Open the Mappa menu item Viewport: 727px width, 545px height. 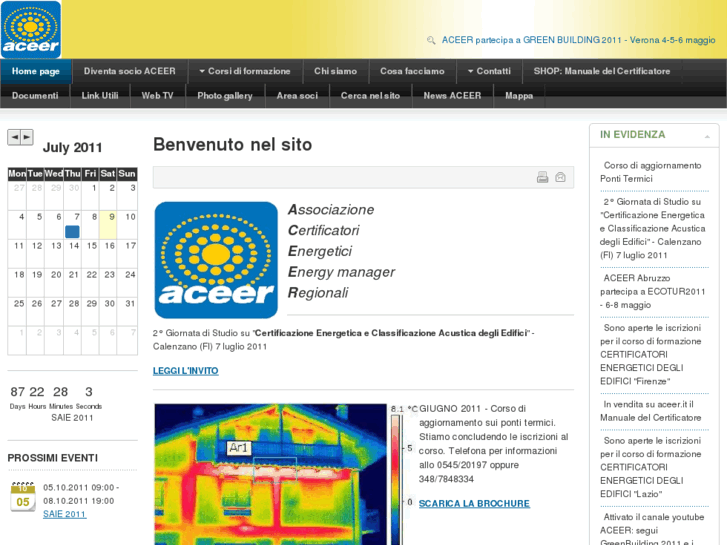(x=519, y=96)
